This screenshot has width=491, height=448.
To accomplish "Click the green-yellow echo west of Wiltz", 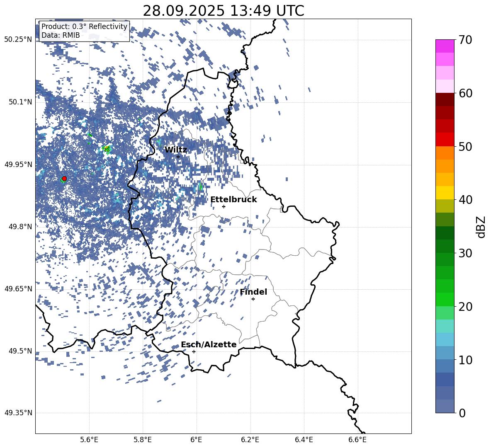I will click(107, 149).
